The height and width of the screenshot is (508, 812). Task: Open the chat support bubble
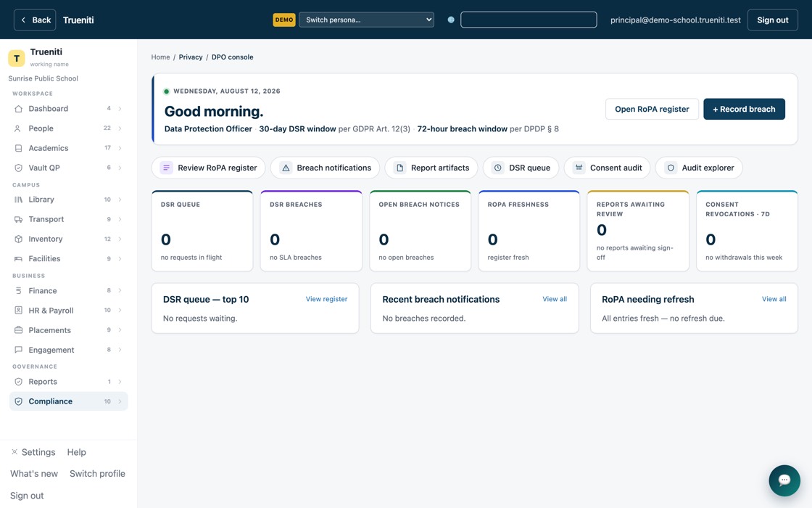tap(784, 480)
